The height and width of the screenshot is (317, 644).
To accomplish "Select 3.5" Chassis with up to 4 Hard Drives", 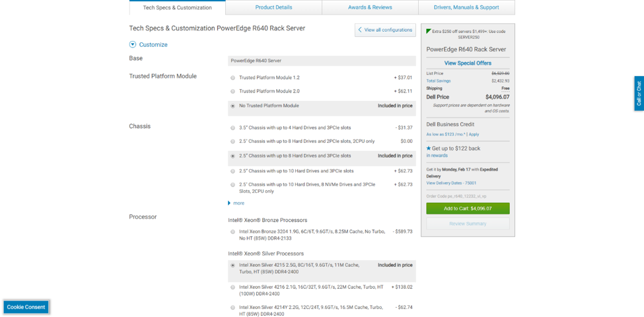I will tap(233, 127).
